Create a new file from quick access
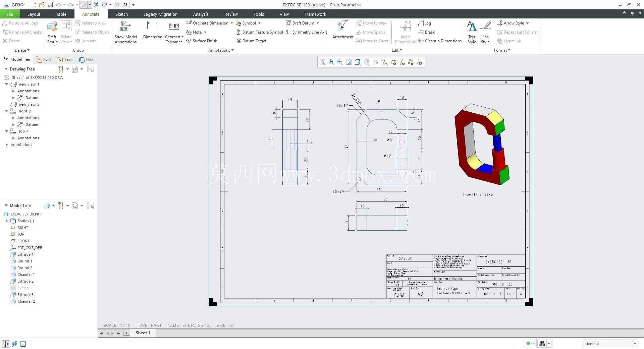This screenshot has height=349, width=644. [34, 5]
